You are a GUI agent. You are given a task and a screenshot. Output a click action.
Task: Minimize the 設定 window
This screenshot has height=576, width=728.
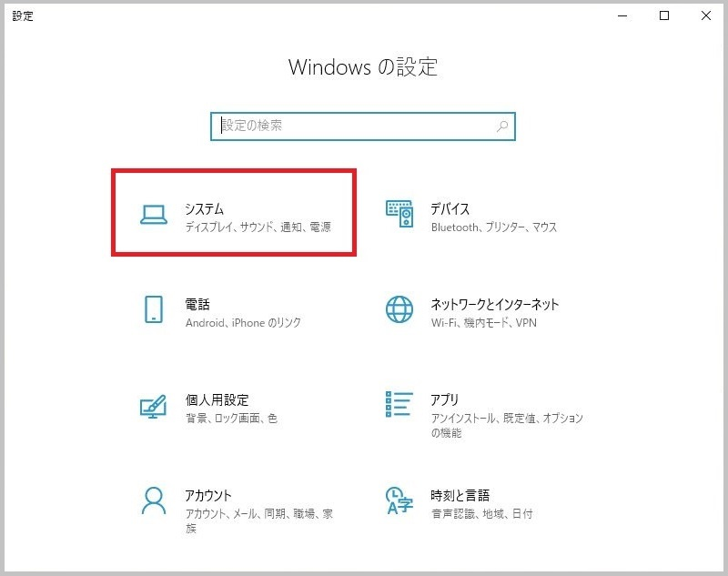[x=622, y=15]
